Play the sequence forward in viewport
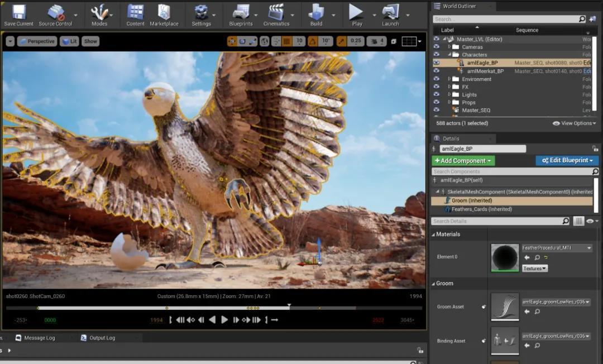The width and height of the screenshot is (603, 364). pyautogui.click(x=224, y=320)
